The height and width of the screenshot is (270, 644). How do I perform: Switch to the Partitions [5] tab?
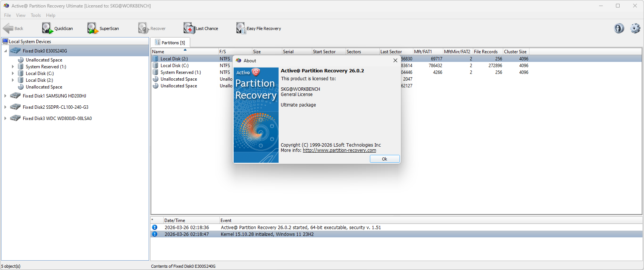click(170, 42)
